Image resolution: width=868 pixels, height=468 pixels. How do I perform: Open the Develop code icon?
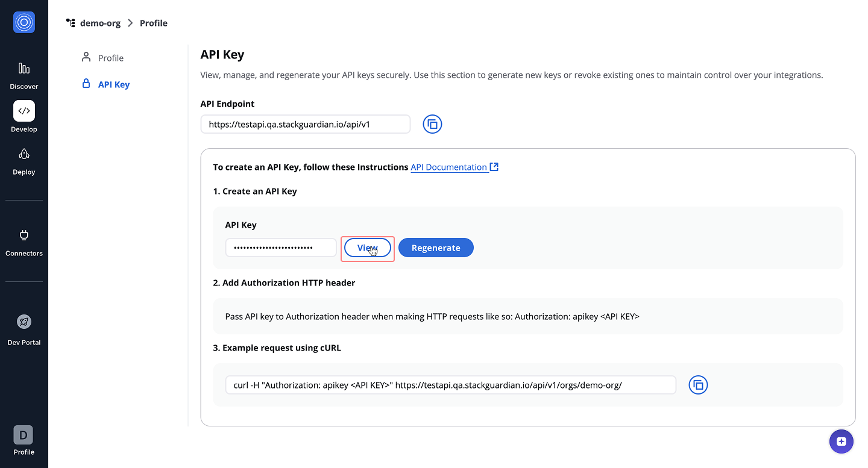pyautogui.click(x=24, y=111)
